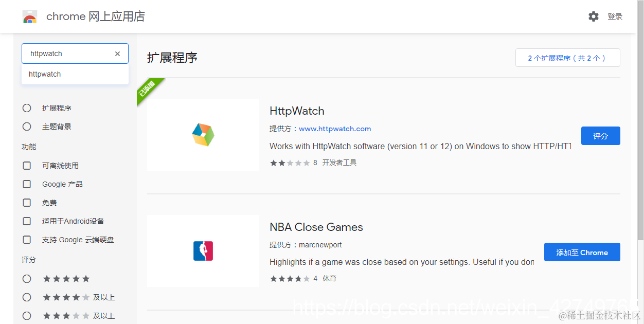Image resolution: width=644 pixels, height=324 pixels.
Task: Click the 登录 sign-in link
Action: tap(615, 16)
